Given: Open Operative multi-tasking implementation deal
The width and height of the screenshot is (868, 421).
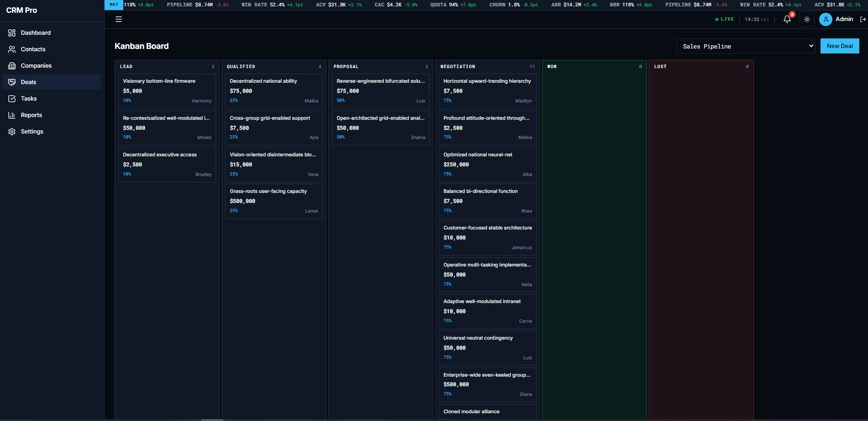Looking at the screenshot, I should (488, 275).
